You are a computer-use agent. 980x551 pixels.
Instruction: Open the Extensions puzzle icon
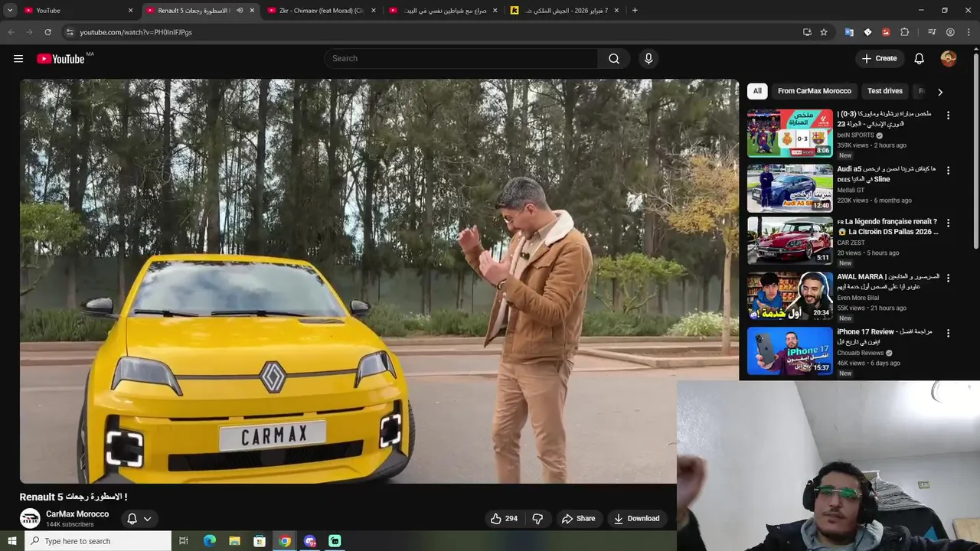pos(904,32)
